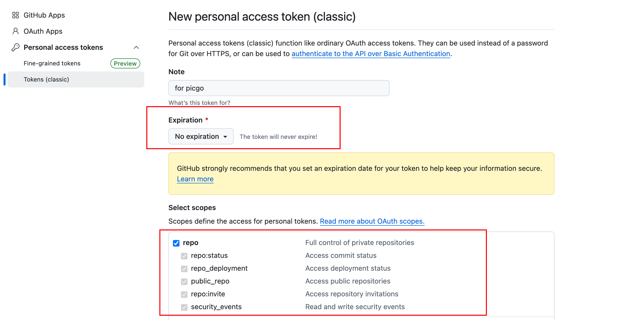The height and width of the screenshot is (320, 644).
Task: Click the caret arrow in the expiration selector
Action: [225, 137]
